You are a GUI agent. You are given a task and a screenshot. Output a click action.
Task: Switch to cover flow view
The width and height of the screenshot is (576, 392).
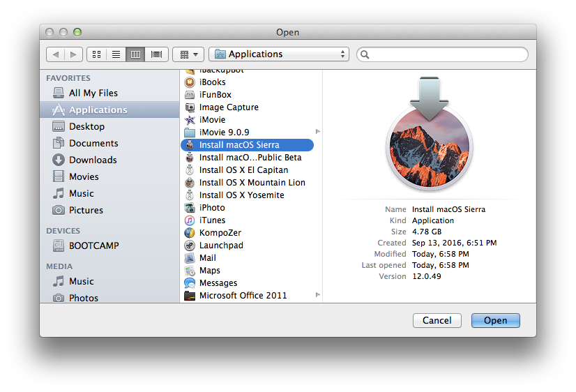pos(156,54)
